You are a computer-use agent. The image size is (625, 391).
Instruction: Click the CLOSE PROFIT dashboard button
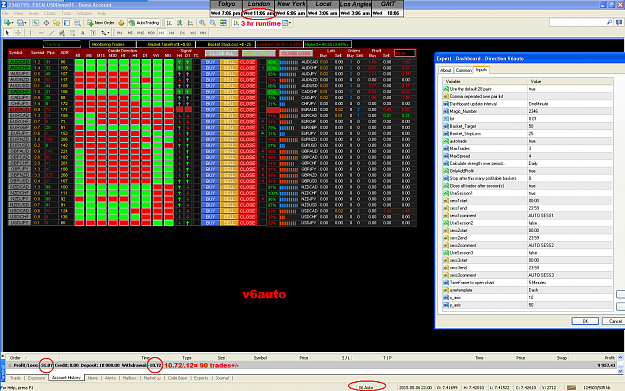click(258, 53)
